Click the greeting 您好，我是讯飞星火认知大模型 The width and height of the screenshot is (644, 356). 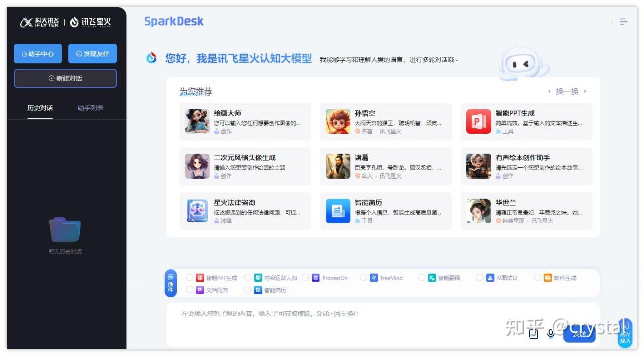[238, 59]
